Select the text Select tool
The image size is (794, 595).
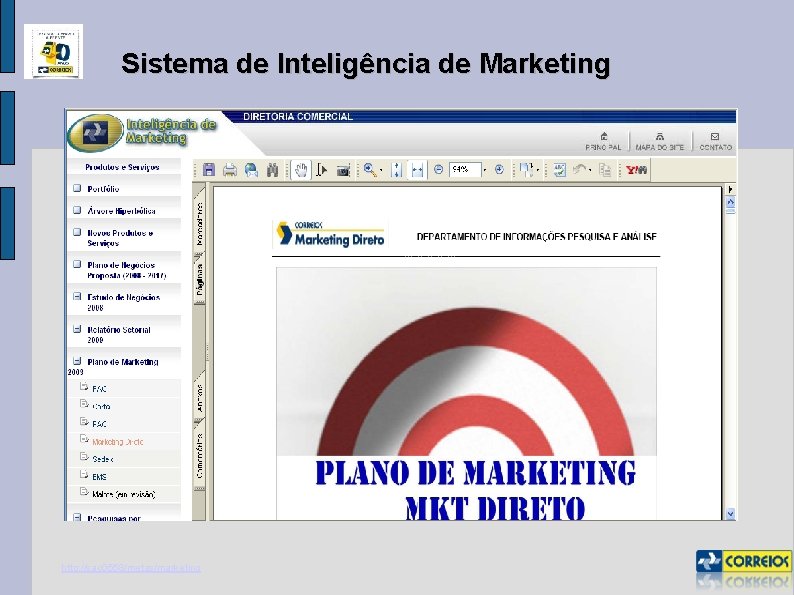(x=322, y=170)
